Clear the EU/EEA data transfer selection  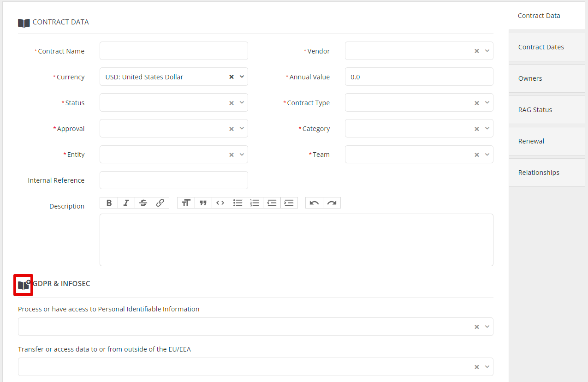click(x=477, y=367)
